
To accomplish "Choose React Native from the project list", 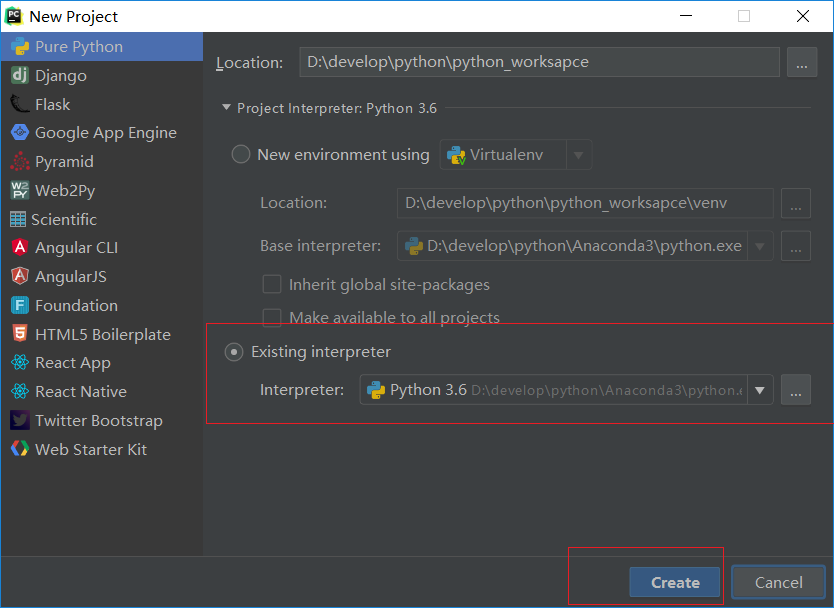I will (x=80, y=392).
